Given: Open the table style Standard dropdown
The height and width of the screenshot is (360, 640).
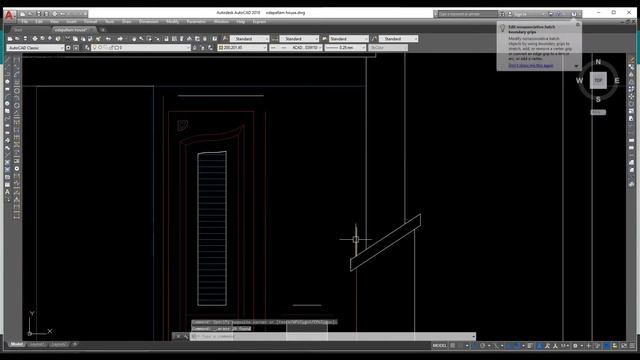Looking at the screenshot, I should (x=349, y=39).
